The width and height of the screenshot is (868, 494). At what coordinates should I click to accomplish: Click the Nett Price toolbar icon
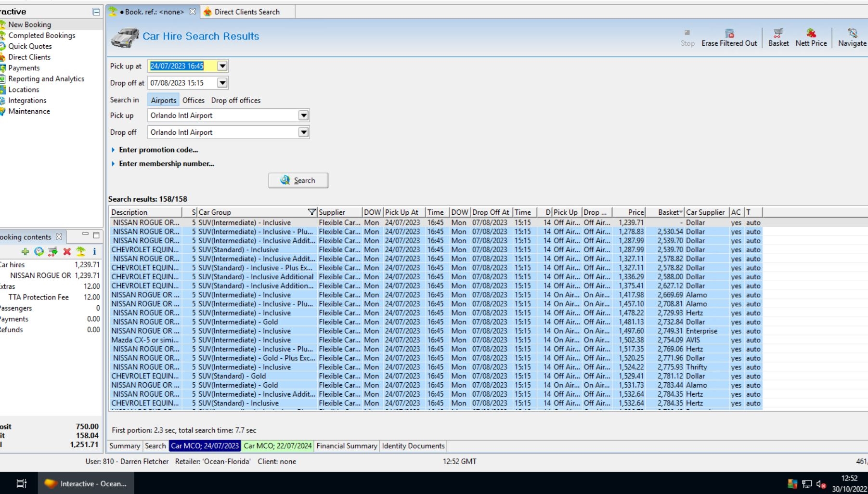pyautogui.click(x=811, y=33)
